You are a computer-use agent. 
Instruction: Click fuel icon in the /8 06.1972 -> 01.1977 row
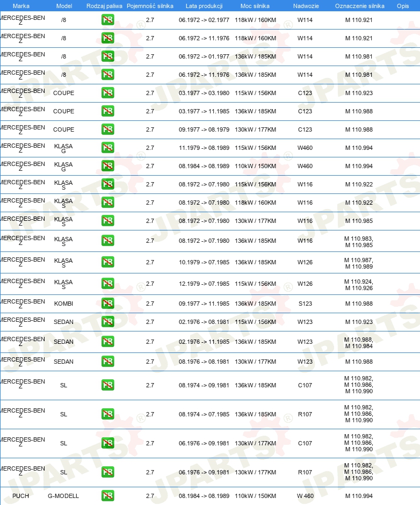107,56
